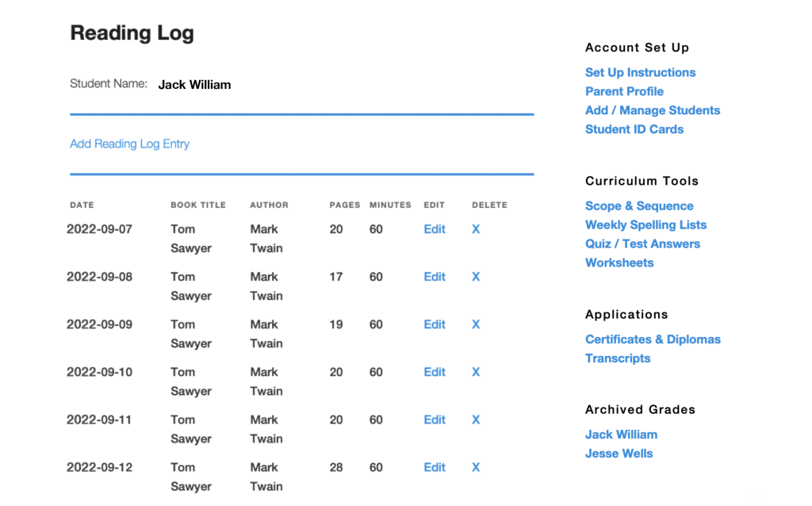The width and height of the screenshot is (812, 506).
Task: Delete the 2022-09-11 reading log entry
Action: 475,420
